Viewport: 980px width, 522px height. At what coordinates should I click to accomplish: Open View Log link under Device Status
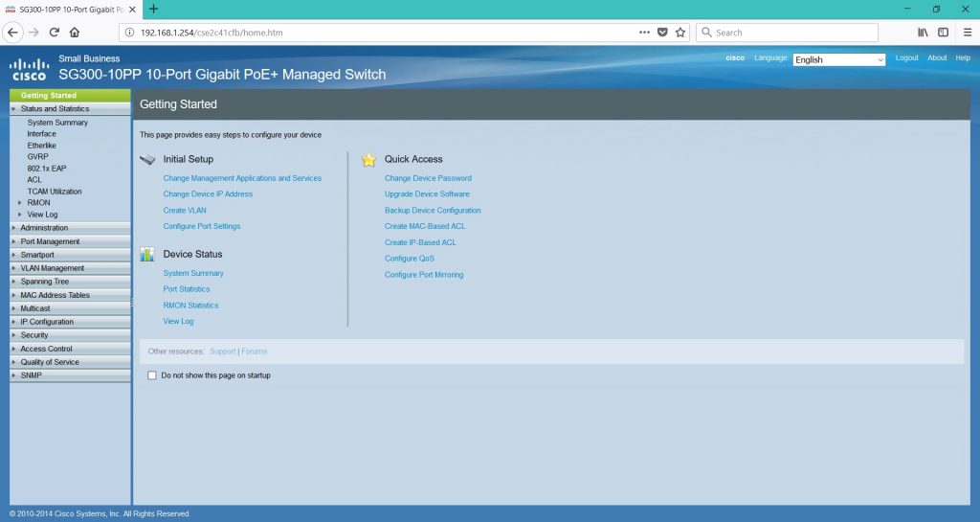pos(178,321)
